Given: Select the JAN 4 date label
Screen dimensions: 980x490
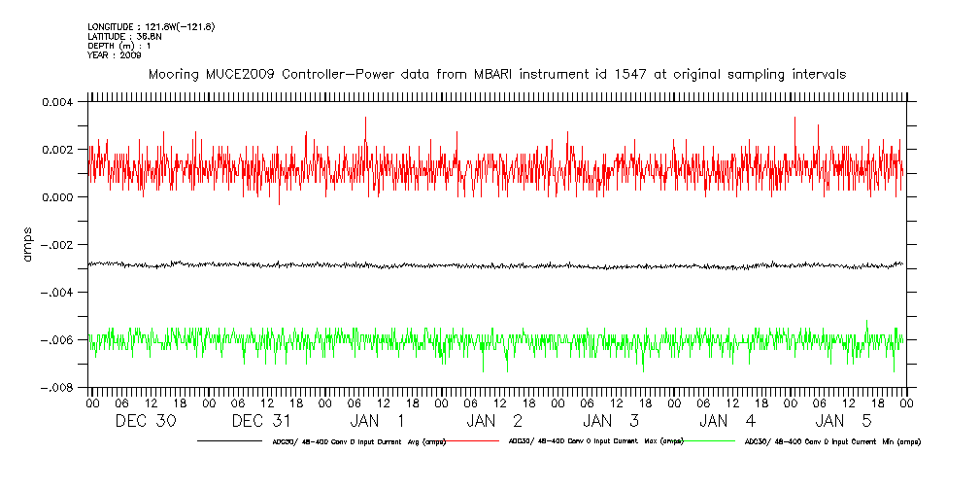Looking at the screenshot, I should 728,421.
